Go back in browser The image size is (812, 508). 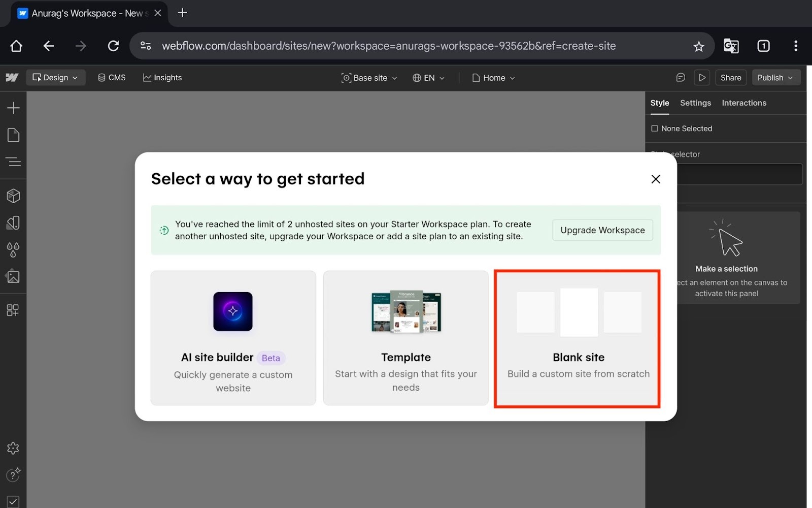(49, 46)
